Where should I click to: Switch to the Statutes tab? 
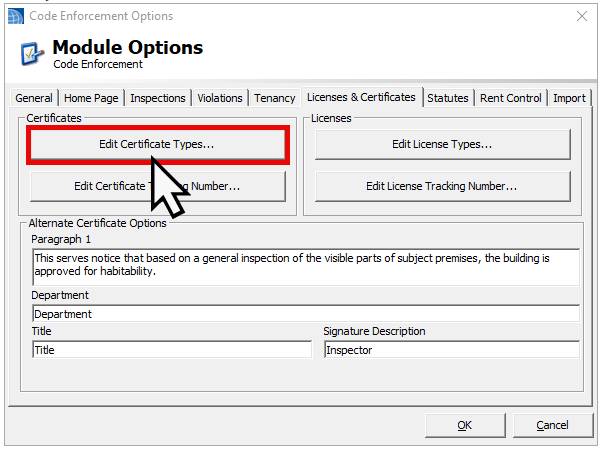tap(447, 98)
